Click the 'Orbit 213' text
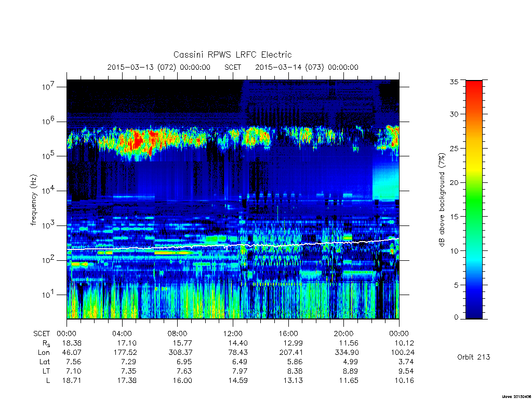The width and height of the screenshot is (532, 399). pyautogui.click(x=474, y=357)
